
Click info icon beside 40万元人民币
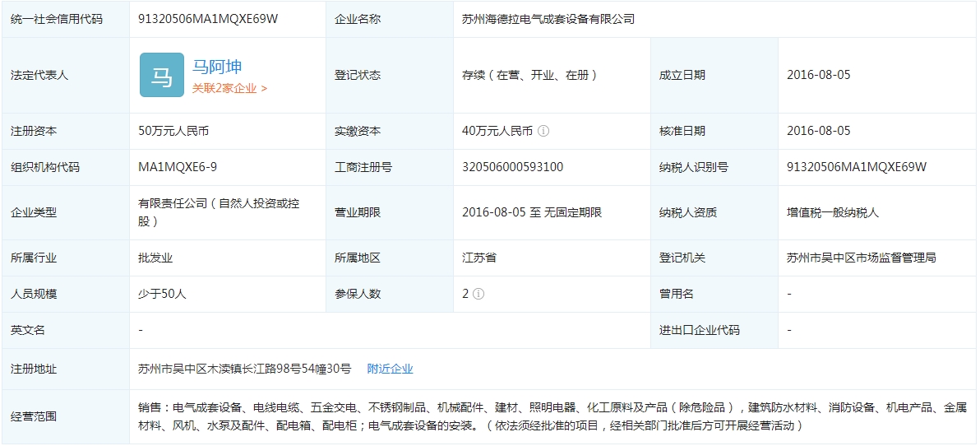543,131
